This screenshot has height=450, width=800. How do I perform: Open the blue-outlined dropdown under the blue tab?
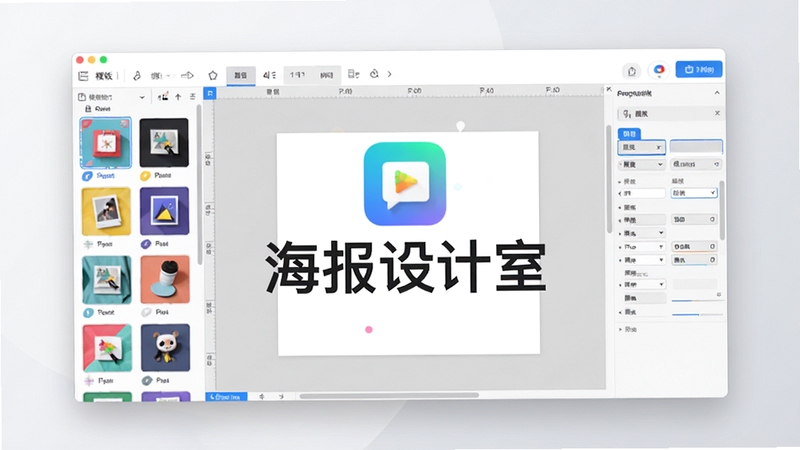[x=641, y=147]
